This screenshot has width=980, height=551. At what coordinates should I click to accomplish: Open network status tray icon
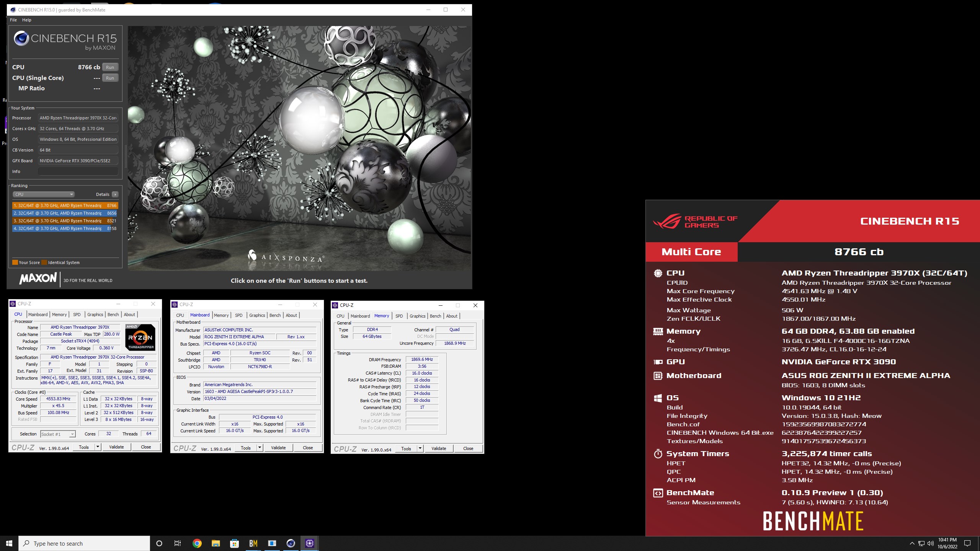tap(921, 543)
